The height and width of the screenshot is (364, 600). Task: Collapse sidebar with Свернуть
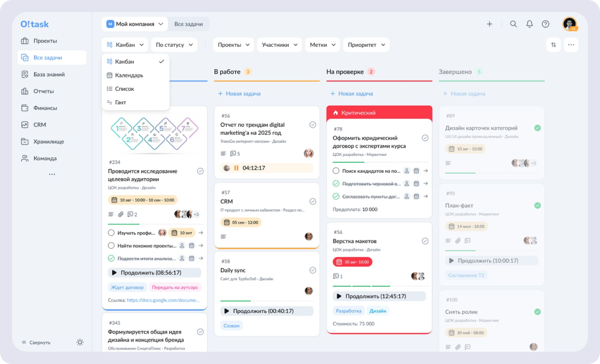36,342
